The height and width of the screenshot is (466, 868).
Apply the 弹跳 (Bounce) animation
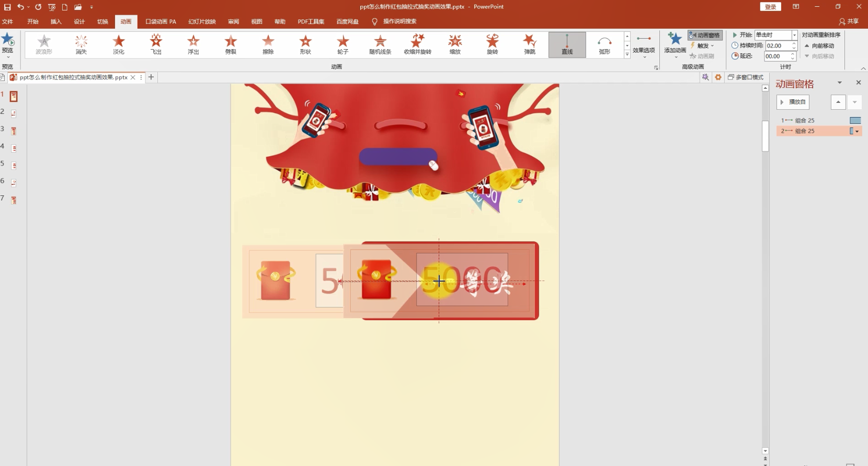[530, 44]
